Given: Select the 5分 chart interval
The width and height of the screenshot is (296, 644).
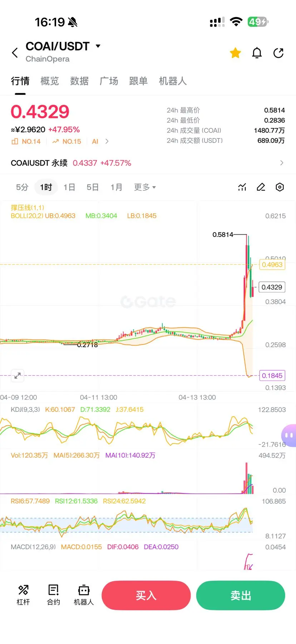Looking at the screenshot, I should 22,187.
